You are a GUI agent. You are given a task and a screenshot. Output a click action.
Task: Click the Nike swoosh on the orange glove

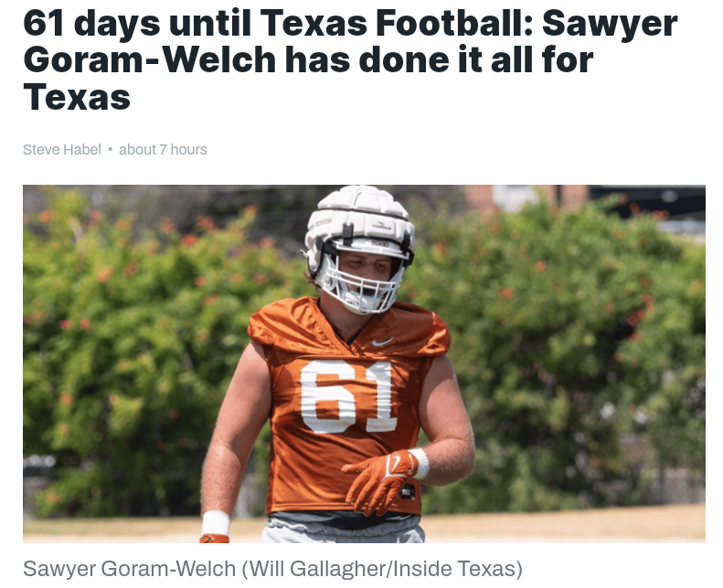(396, 465)
